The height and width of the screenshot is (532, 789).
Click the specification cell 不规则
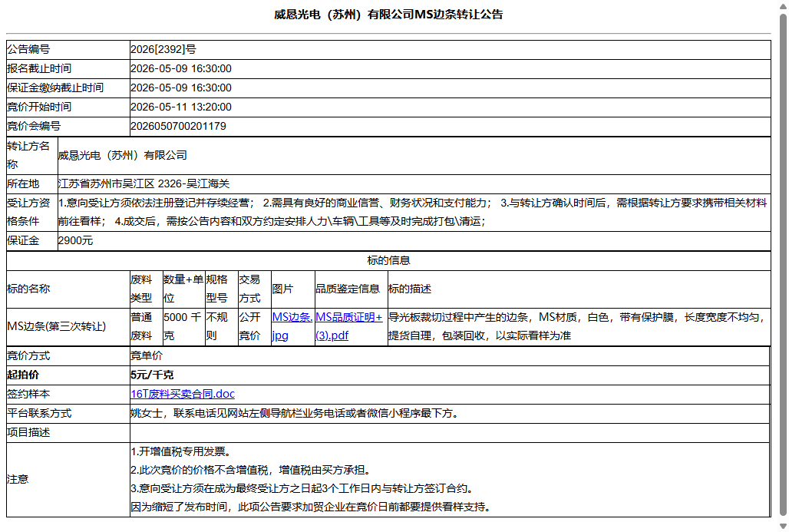(x=220, y=326)
